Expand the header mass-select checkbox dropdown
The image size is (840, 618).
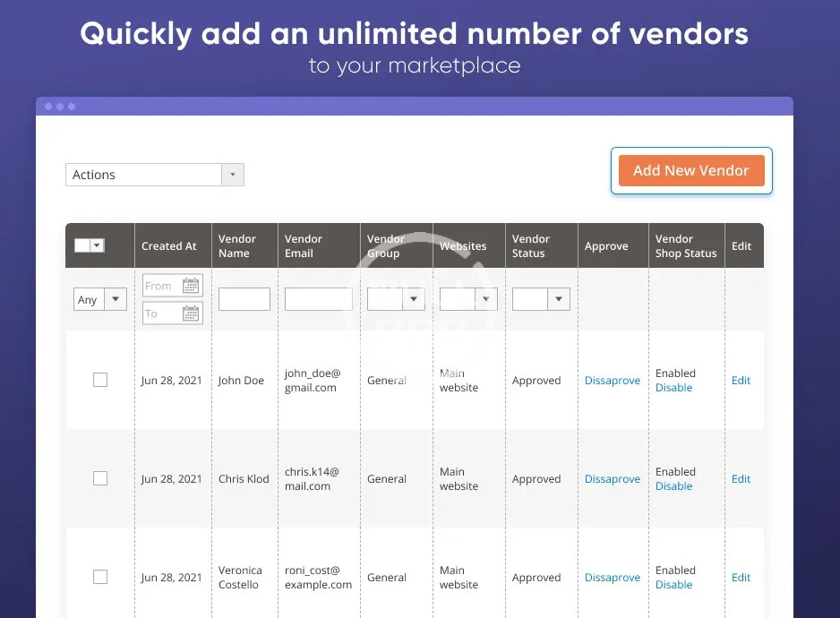point(97,245)
